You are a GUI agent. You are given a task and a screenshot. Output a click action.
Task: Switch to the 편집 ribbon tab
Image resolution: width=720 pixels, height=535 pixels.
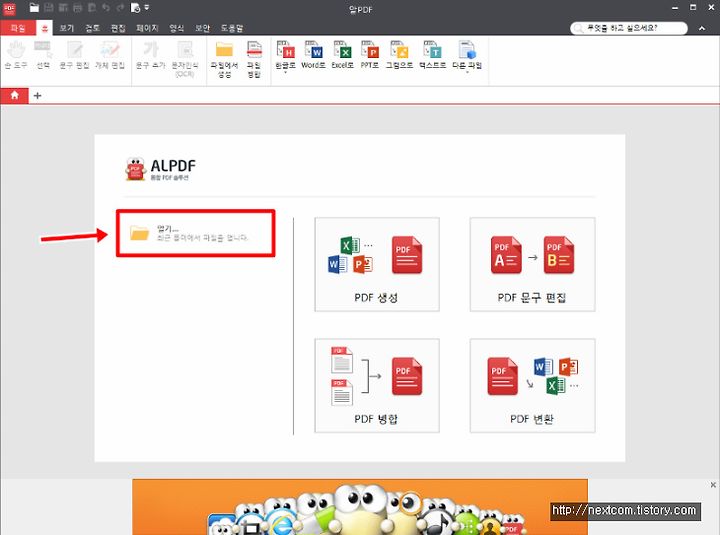(x=118, y=28)
